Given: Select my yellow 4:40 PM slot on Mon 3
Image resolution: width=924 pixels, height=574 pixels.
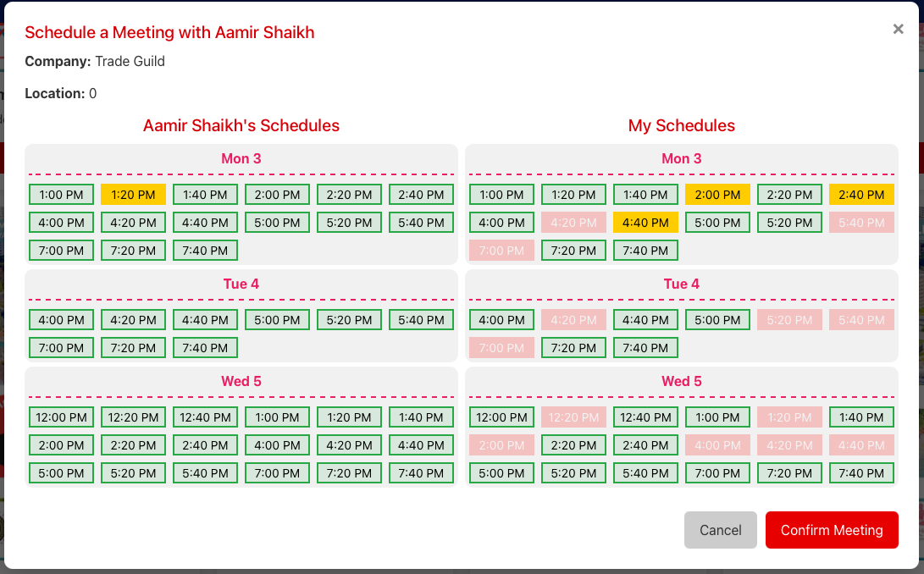Looking at the screenshot, I should click(645, 224).
